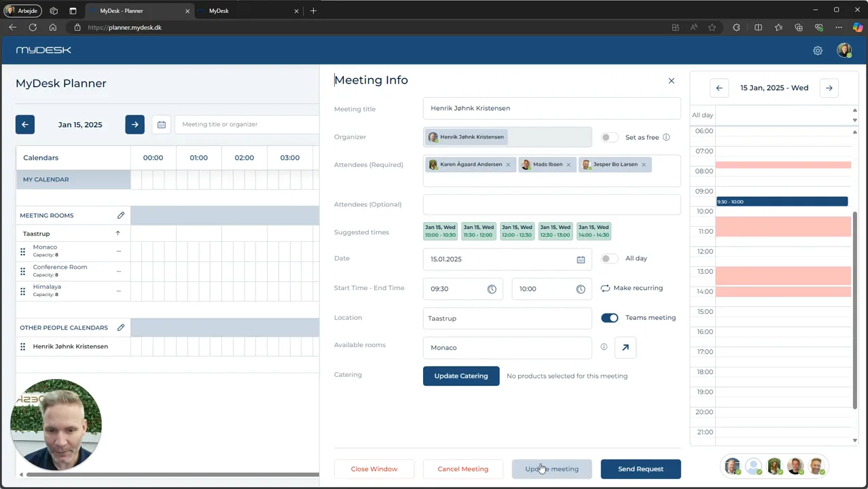Disable the Teams meeting switch
This screenshot has height=489, width=868.
tap(609, 318)
